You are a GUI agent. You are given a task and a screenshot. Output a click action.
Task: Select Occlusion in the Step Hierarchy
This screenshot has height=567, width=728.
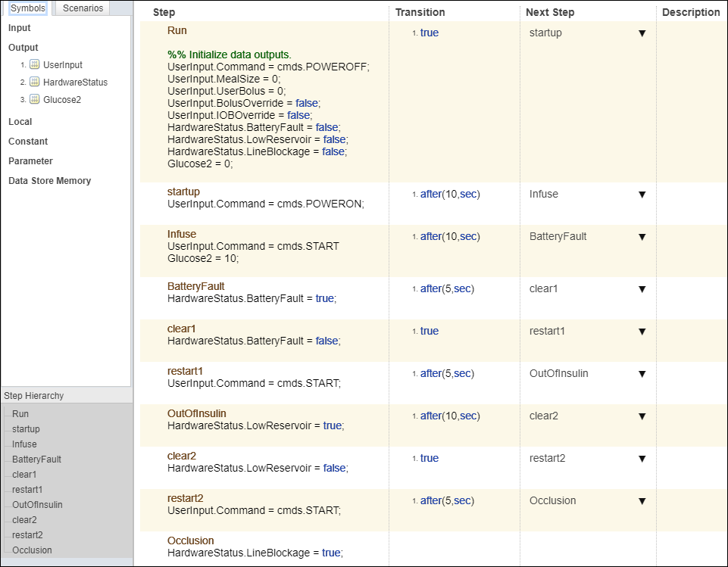[x=31, y=550]
